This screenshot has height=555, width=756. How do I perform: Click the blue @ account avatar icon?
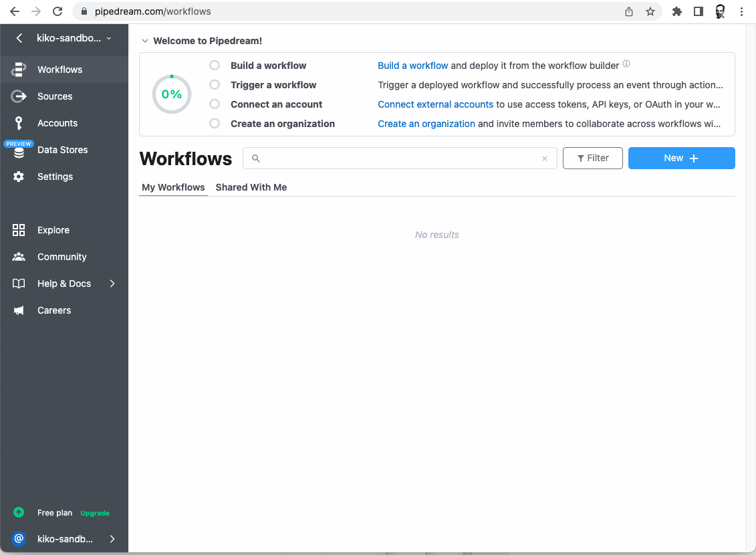(18, 538)
